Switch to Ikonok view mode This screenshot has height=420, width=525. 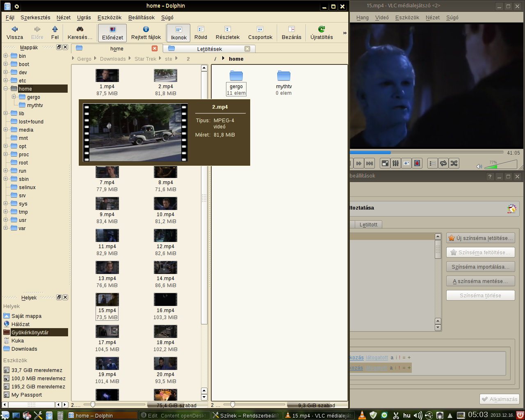[178, 33]
